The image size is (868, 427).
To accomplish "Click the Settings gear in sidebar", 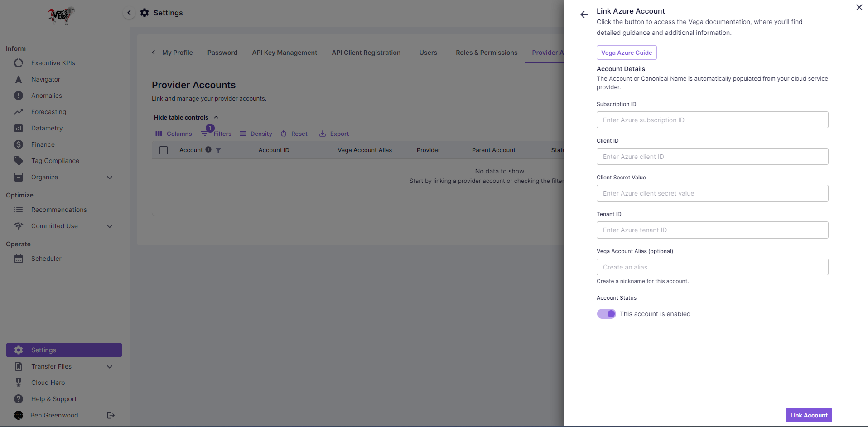I will [x=19, y=350].
